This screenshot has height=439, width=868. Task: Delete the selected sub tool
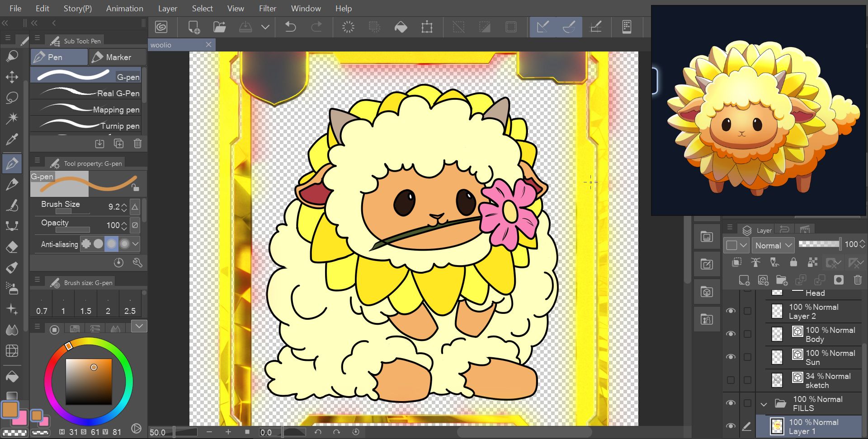coord(137,144)
